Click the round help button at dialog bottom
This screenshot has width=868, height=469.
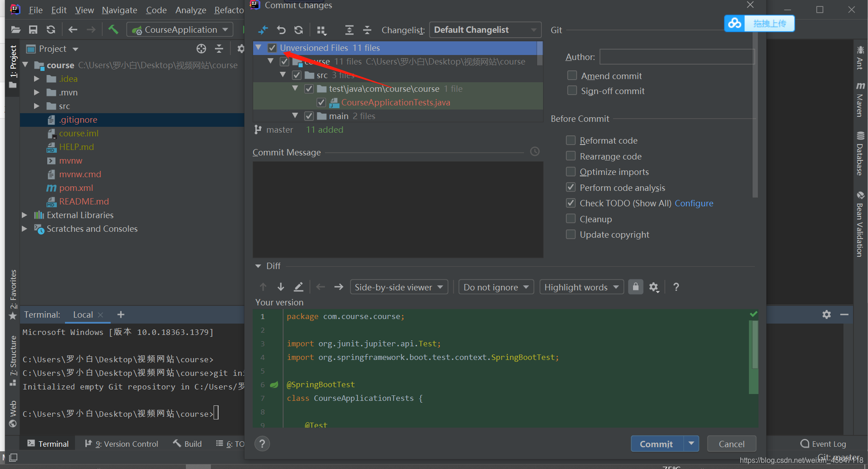[262, 444]
